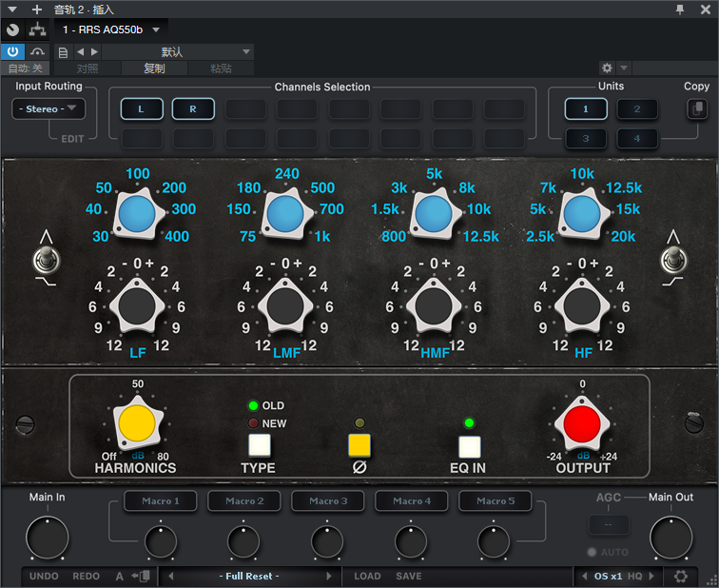
Task: Select Unit 2 tab
Action: (637, 109)
